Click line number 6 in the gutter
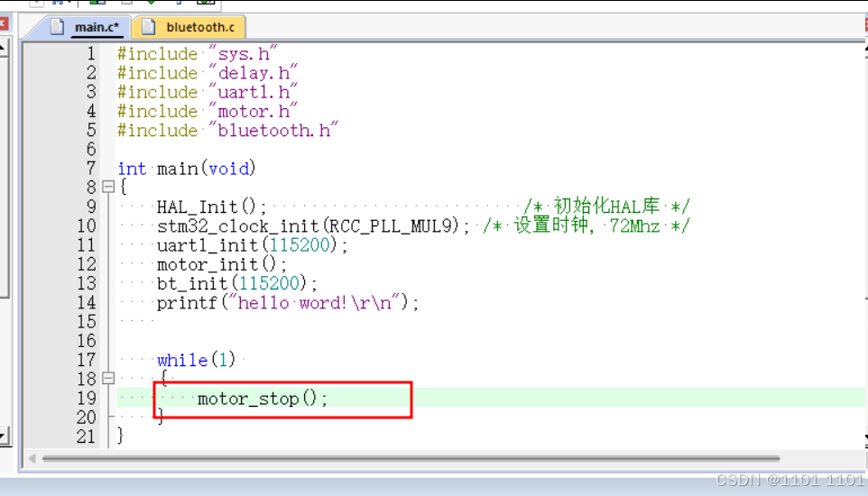This screenshot has width=868, height=496. click(91, 150)
